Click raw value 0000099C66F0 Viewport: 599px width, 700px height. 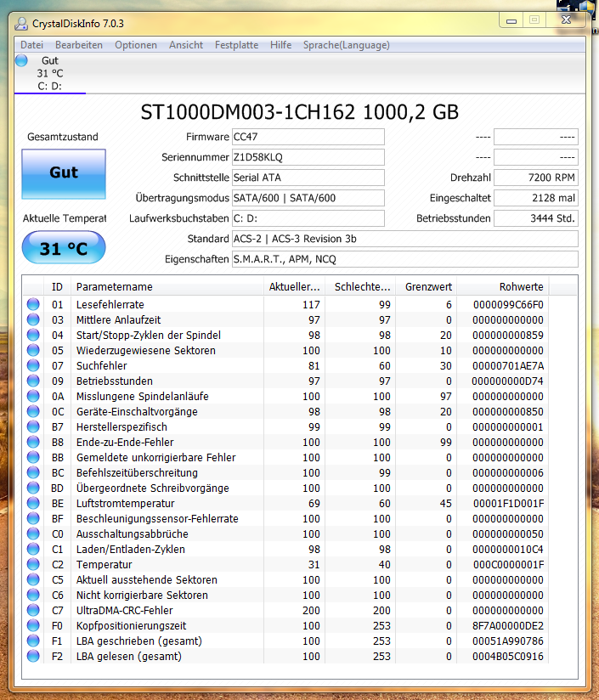pyautogui.click(x=508, y=304)
